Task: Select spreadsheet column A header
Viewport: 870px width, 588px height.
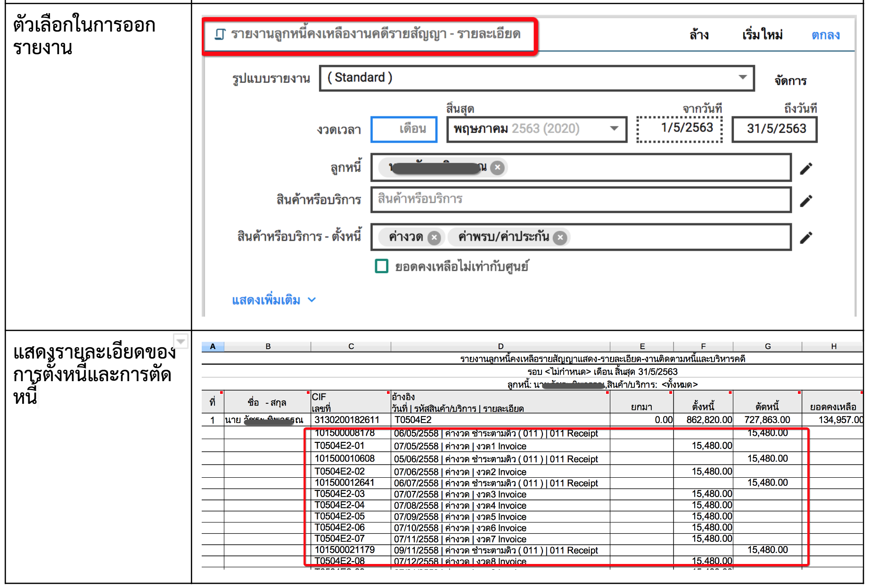Action: 213,346
